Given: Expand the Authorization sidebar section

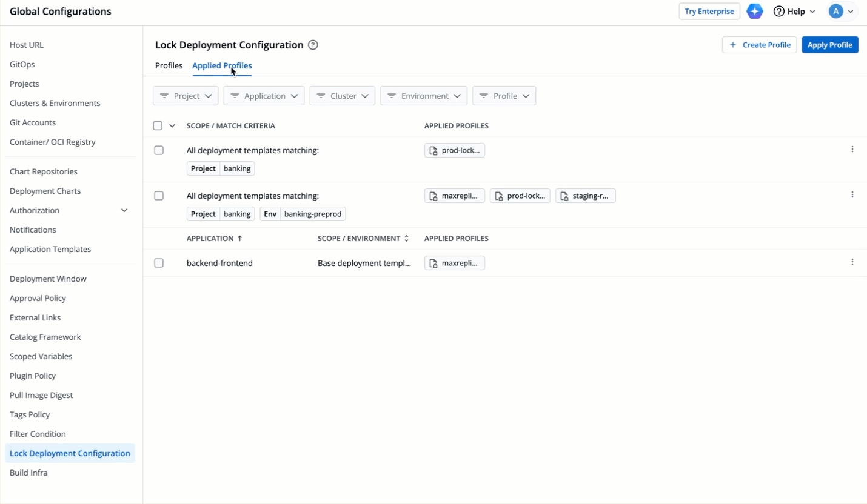Looking at the screenshot, I should [124, 210].
